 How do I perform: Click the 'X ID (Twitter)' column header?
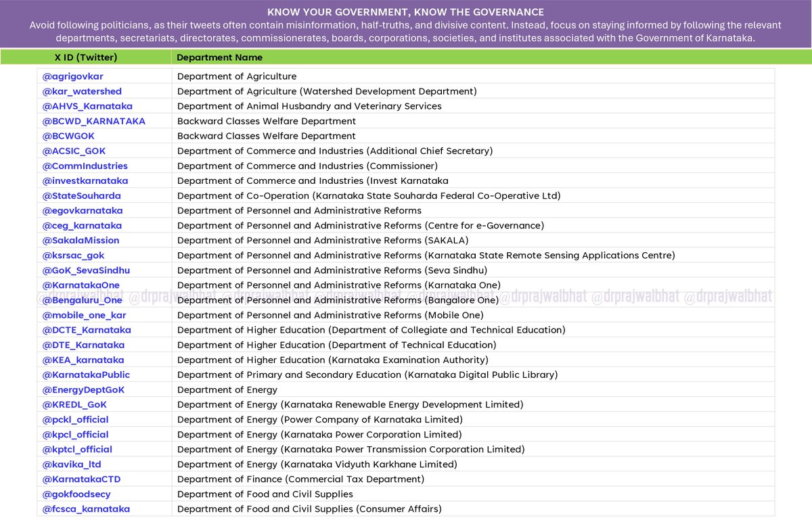pyautogui.click(x=86, y=57)
